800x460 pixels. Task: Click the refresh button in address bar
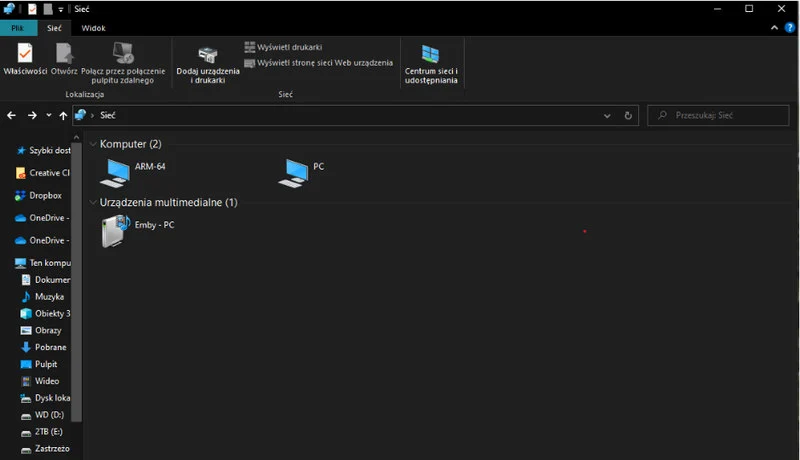(x=628, y=116)
